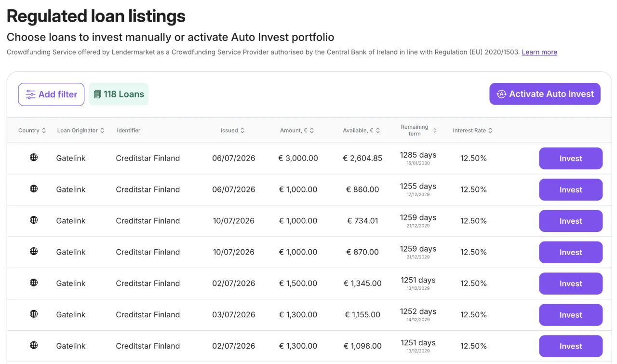Click the 118 Loans count badge
The image size is (617, 364).
(x=119, y=94)
